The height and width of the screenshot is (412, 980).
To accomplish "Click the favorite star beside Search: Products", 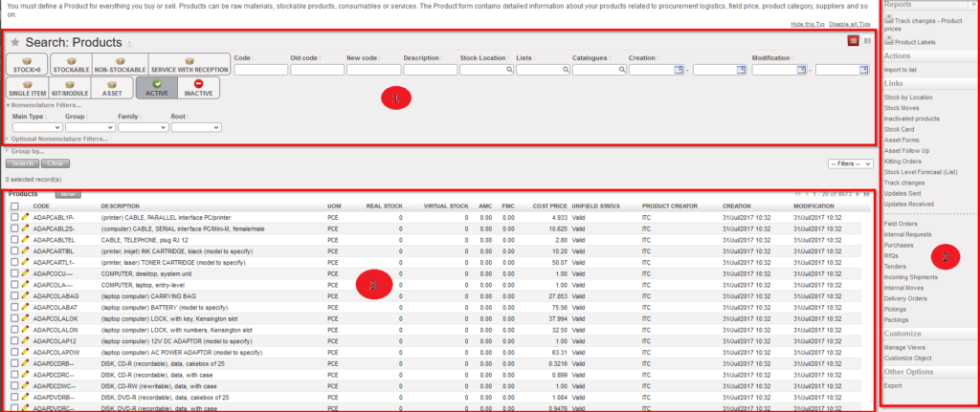I will point(15,43).
